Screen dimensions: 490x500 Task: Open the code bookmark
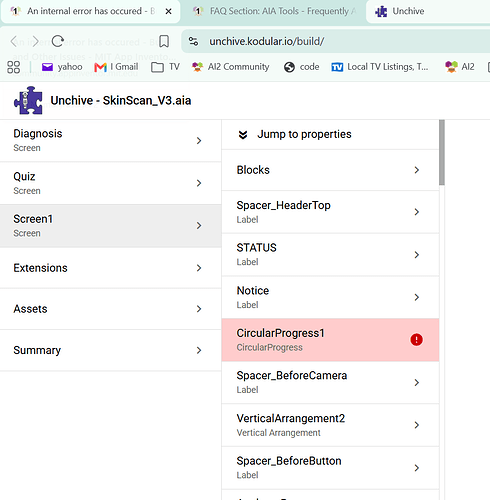click(302, 67)
